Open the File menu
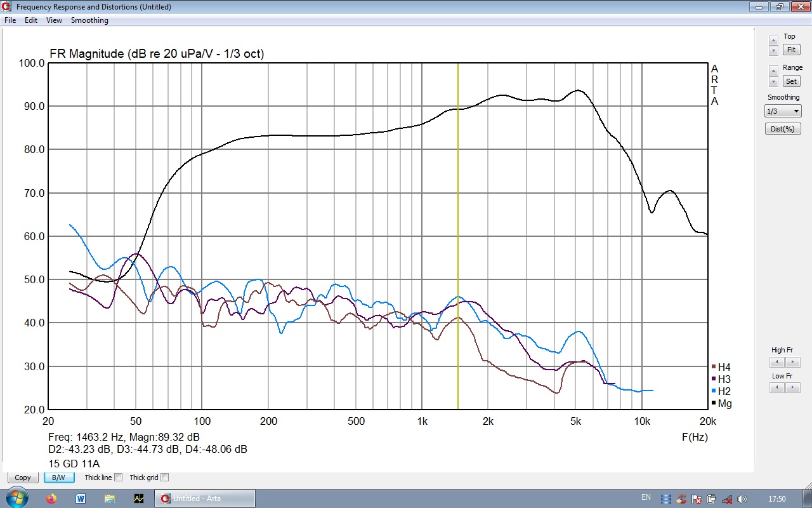Screen dimensions: 812x508 [10, 20]
